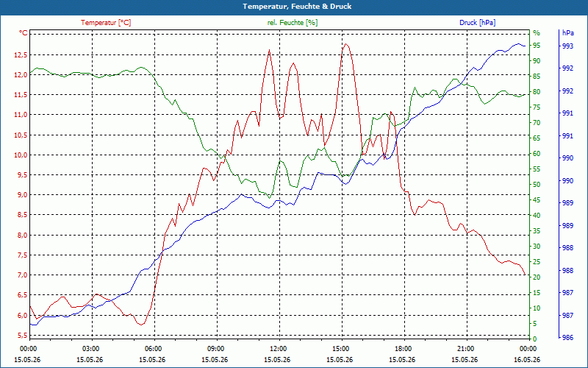Viewport: 588px width, 368px height.
Task: Click green humidity axis value '60'
Action: tap(537, 154)
